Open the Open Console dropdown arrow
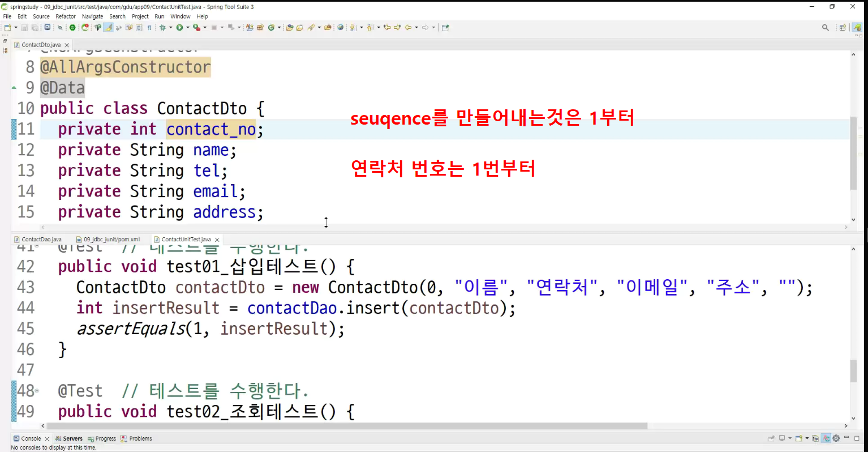Viewport: 868px width, 452px height. tap(807, 438)
